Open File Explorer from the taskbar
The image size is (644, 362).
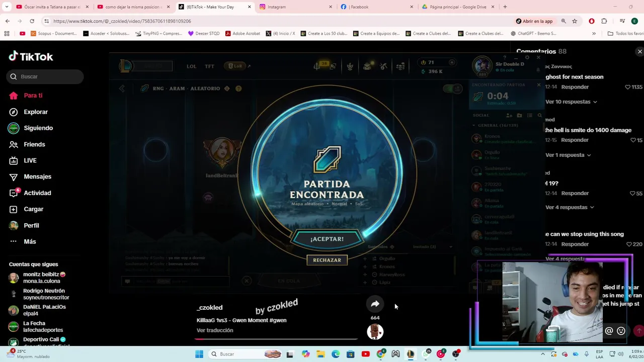pos(320,354)
